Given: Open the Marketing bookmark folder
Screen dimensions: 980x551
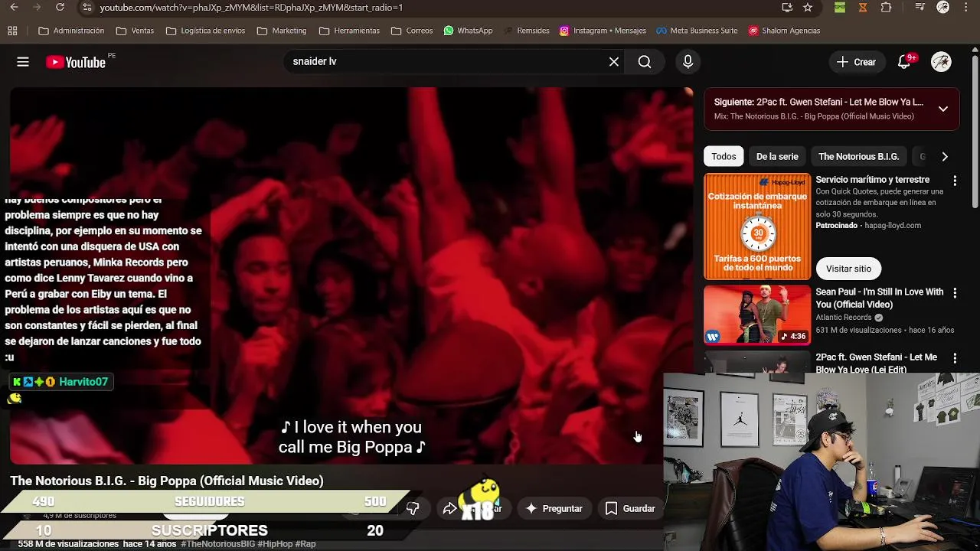Looking at the screenshot, I should click(282, 31).
